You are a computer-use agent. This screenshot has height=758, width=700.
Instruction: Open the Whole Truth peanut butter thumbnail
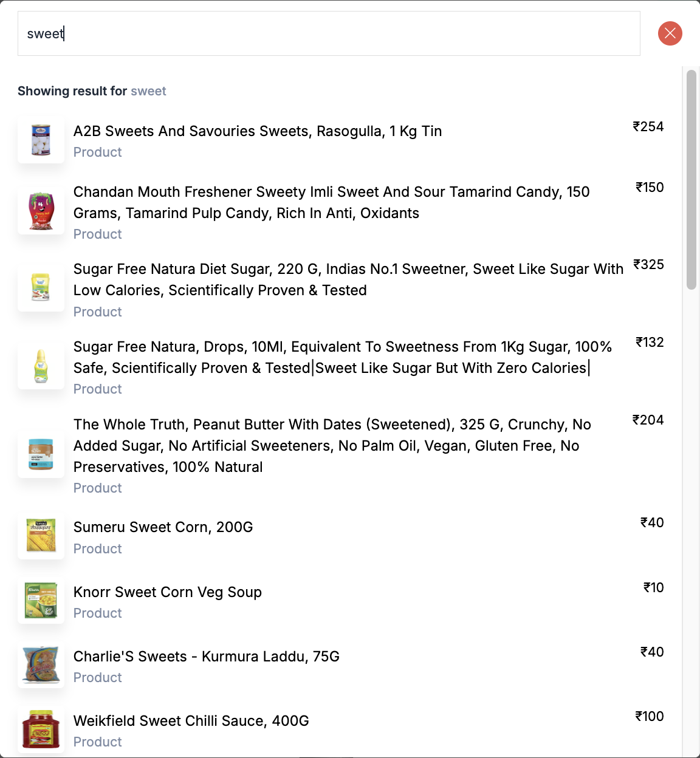pyautogui.click(x=41, y=455)
